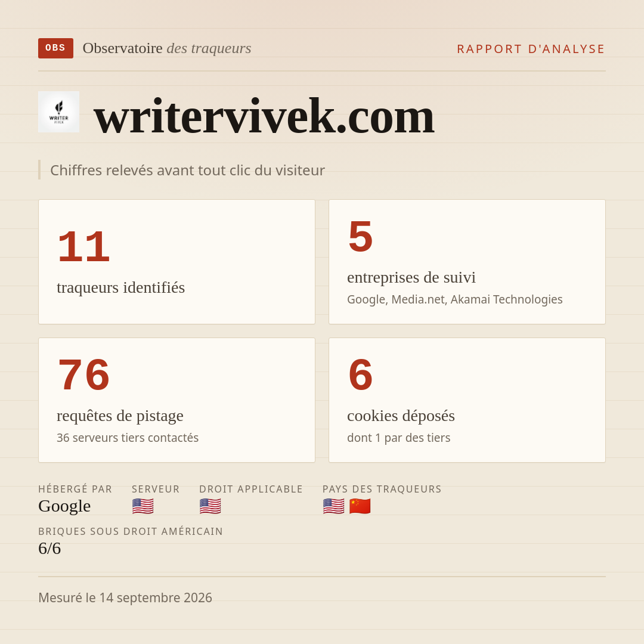The image size is (644, 644).
Task: Click the US flag under Droit applicable
Action: [210, 506]
